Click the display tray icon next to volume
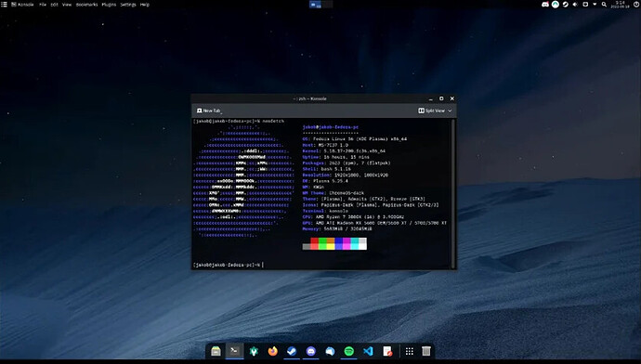 click(x=585, y=5)
